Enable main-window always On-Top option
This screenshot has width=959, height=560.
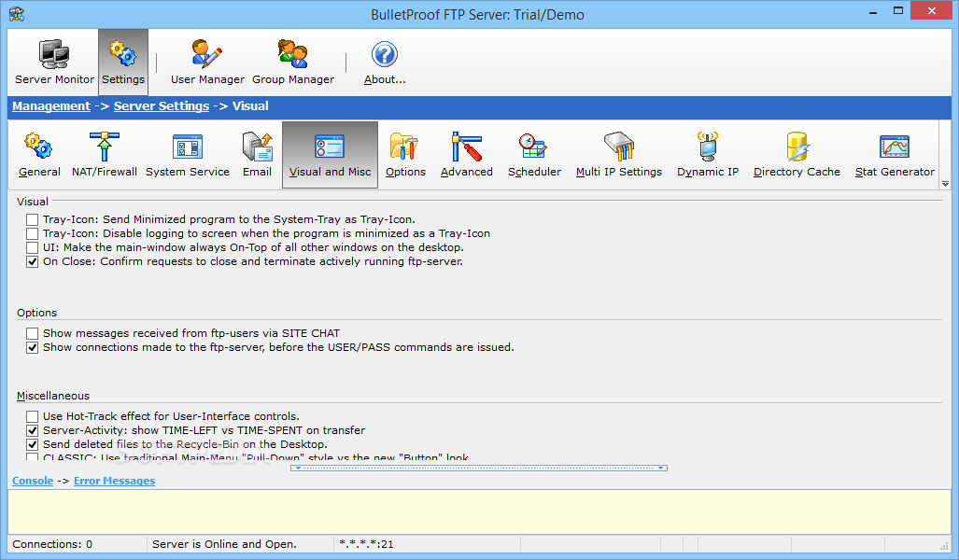coord(33,247)
